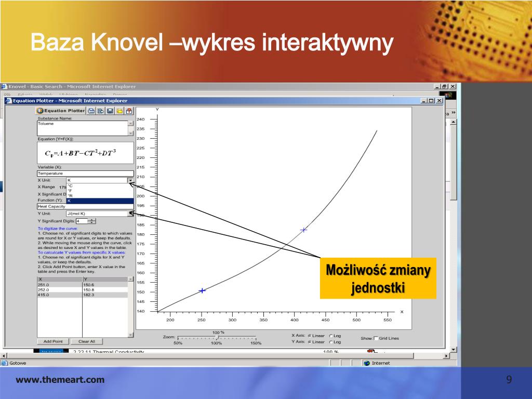Image resolution: width=532 pixels, height=399 pixels.
Task: Click substance name box scroll down arrow
Action: pyautogui.click(x=130, y=134)
